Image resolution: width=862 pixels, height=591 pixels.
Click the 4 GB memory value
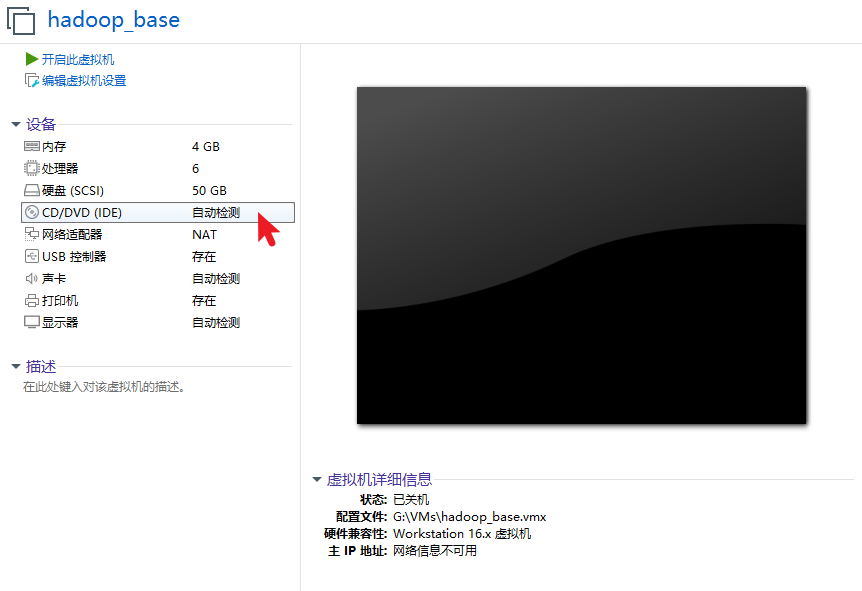tap(206, 147)
